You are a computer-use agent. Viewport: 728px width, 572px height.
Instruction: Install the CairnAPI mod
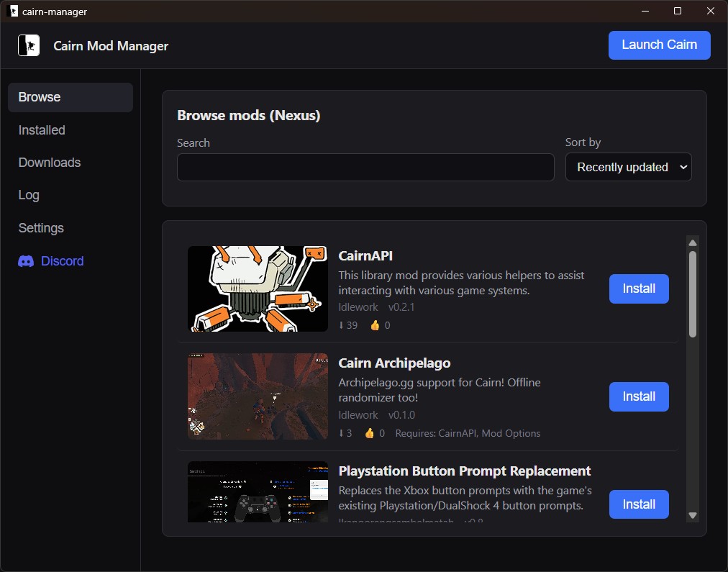click(639, 289)
